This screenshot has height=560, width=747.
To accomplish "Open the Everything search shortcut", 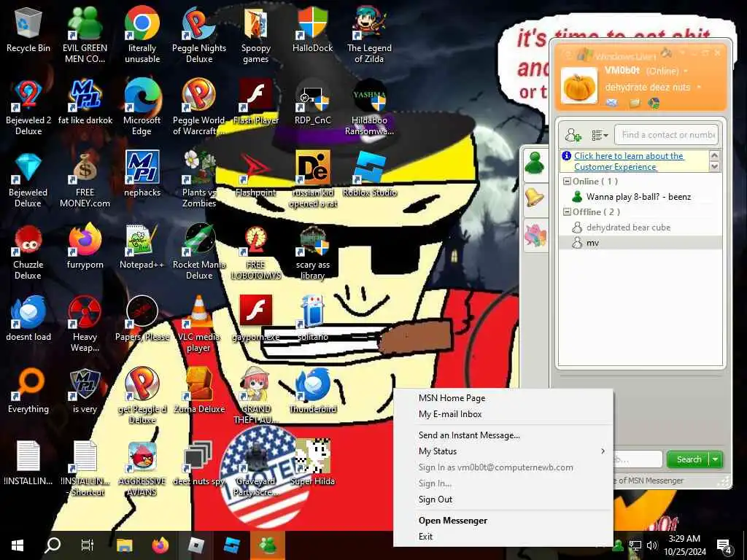I will [x=28, y=391].
